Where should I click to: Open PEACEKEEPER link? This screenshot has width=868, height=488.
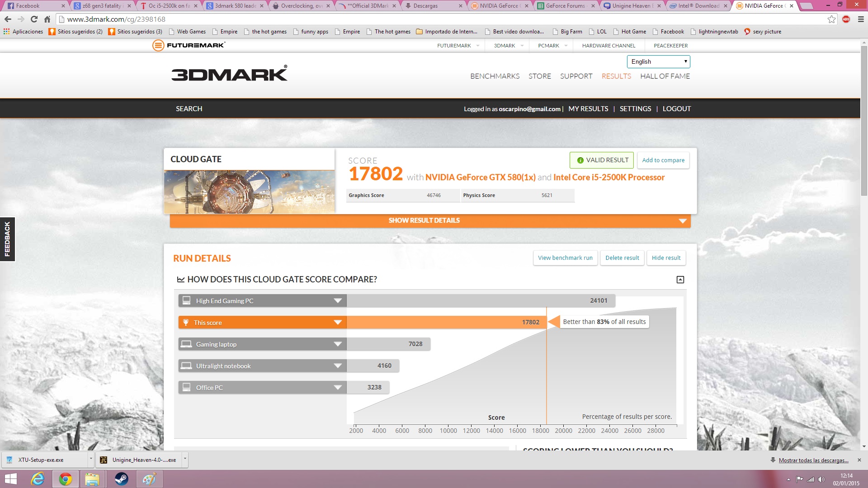[x=670, y=46]
